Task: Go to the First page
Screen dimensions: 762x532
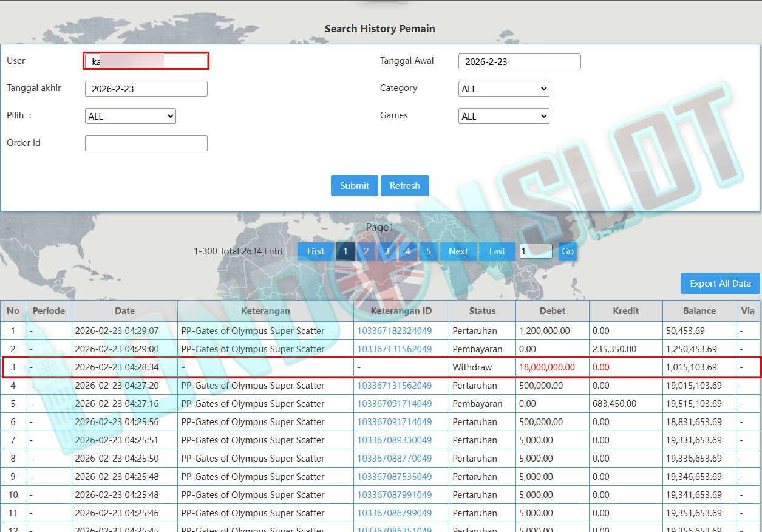Action: [x=315, y=251]
